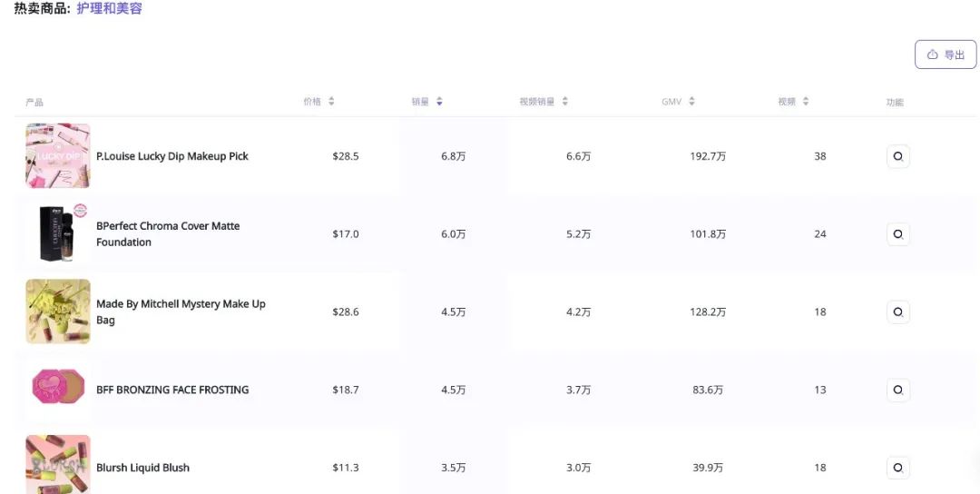This screenshot has width=980, height=494.
Task: Click the 导出 export button
Action: click(946, 54)
